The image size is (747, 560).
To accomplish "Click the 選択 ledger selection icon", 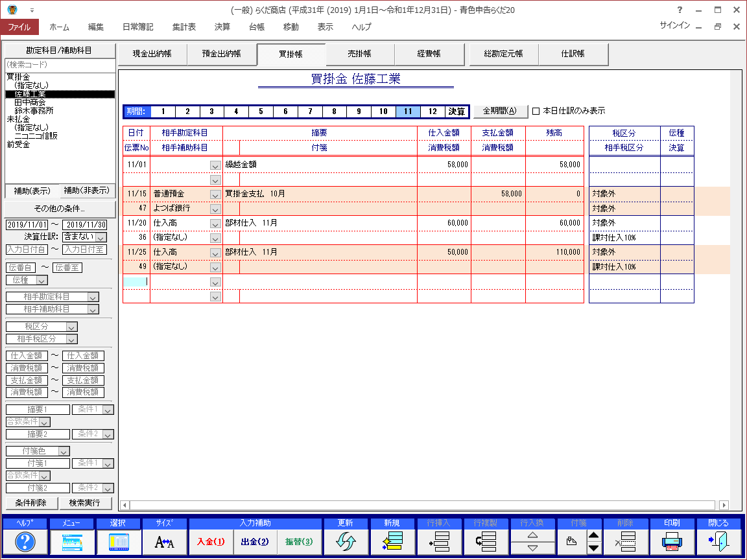I will coord(119,542).
